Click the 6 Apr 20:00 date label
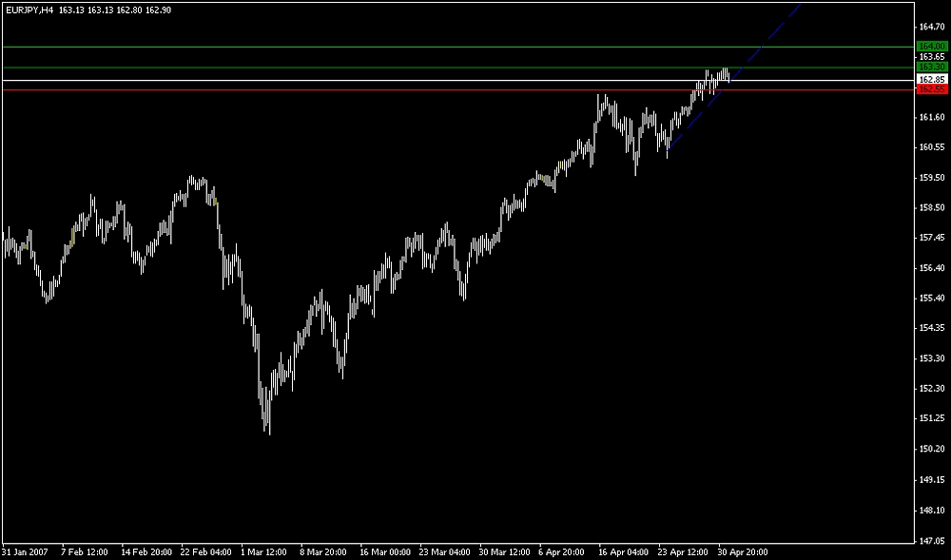This screenshot has height=560, width=951. point(562,552)
